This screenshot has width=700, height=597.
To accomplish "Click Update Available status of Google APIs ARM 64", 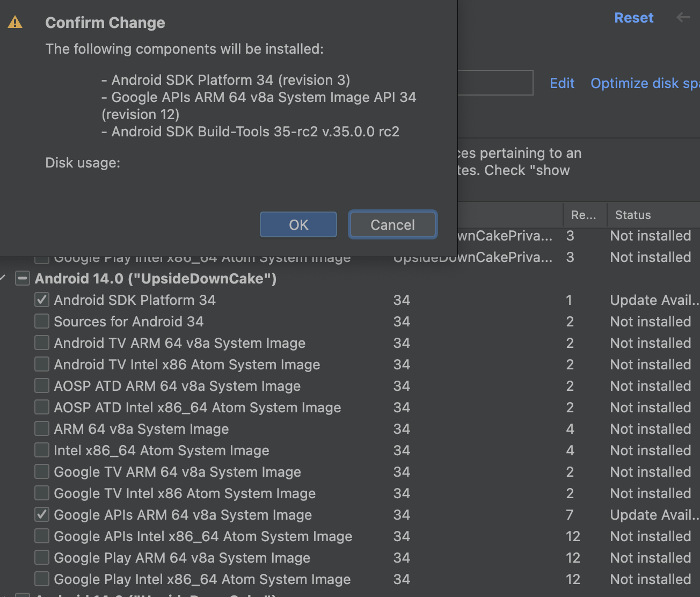I will [654, 515].
